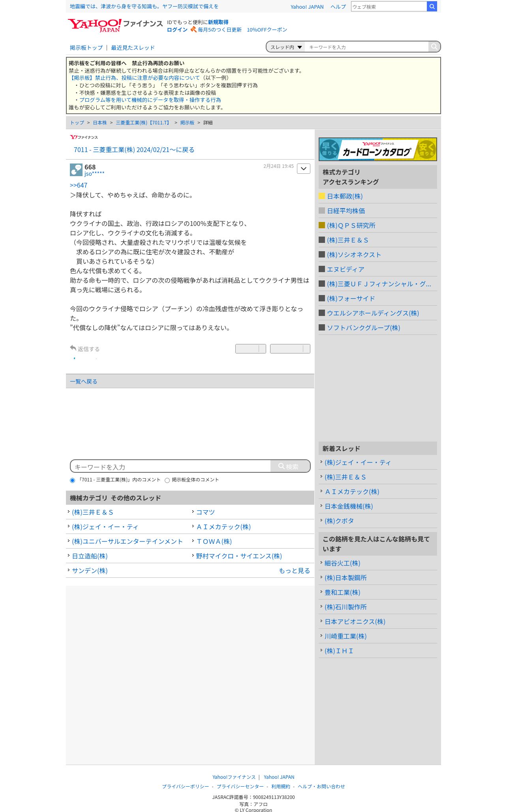This screenshot has width=507, height=812.
Task: Open ウエルシアホールディングス(株) ranking link
Action: pos(373,313)
